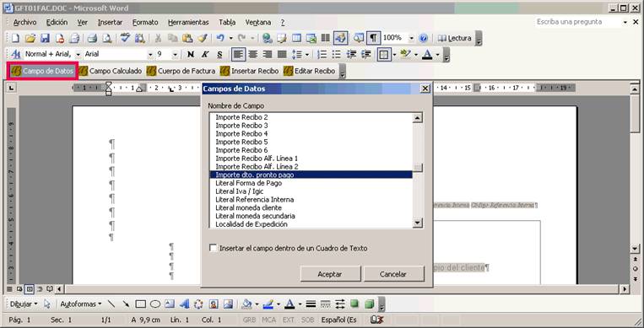Print the document using the printer icon

(x=92, y=38)
